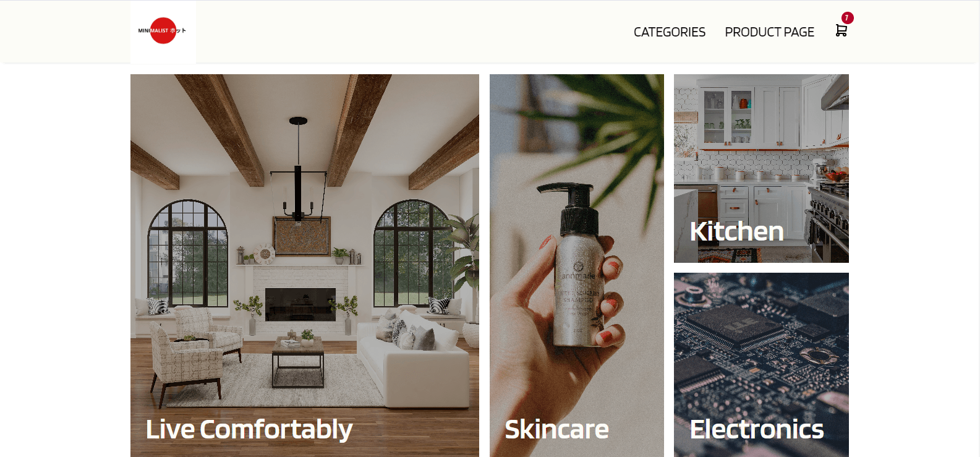980x457 pixels.
Task: Click the living room category image
Action: pyautogui.click(x=305, y=265)
